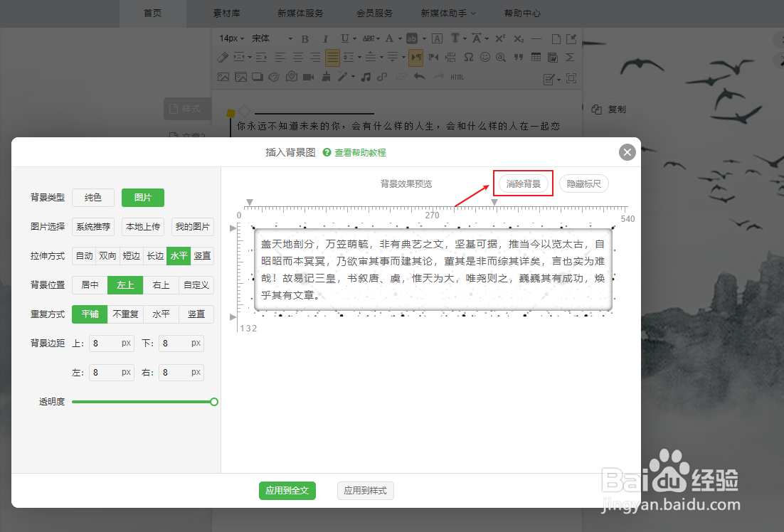This screenshot has width=784, height=532.
Task: Click the 右 margin input field
Action: click(181, 372)
